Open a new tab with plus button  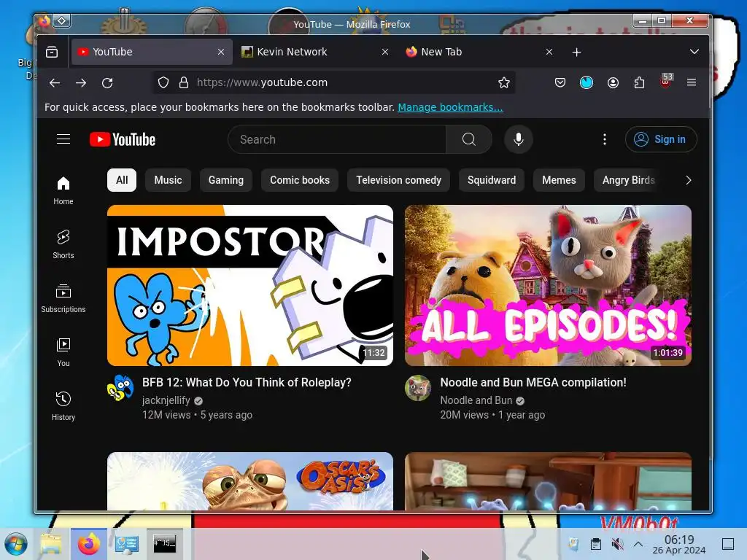(x=576, y=52)
